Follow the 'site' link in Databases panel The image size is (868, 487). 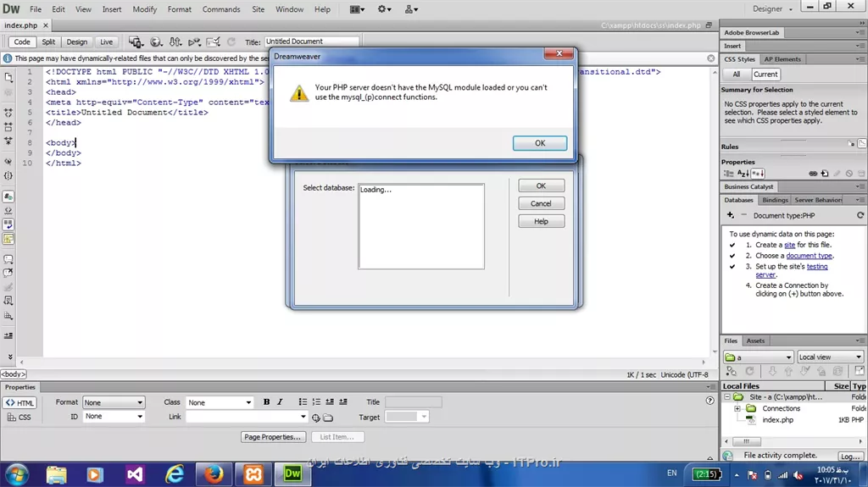[x=789, y=245]
